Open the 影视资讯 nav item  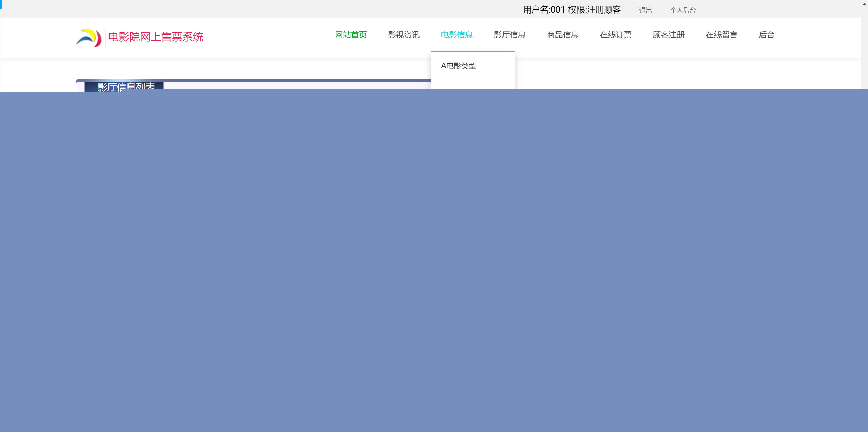point(403,35)
